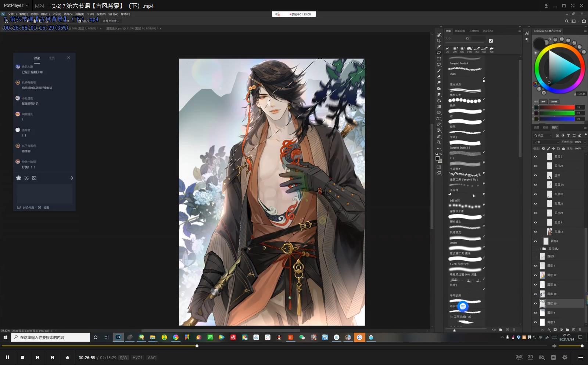Click the scissors screenshot icon in chat
Viewport: 588px width, 365px height.
pos(26,178)
